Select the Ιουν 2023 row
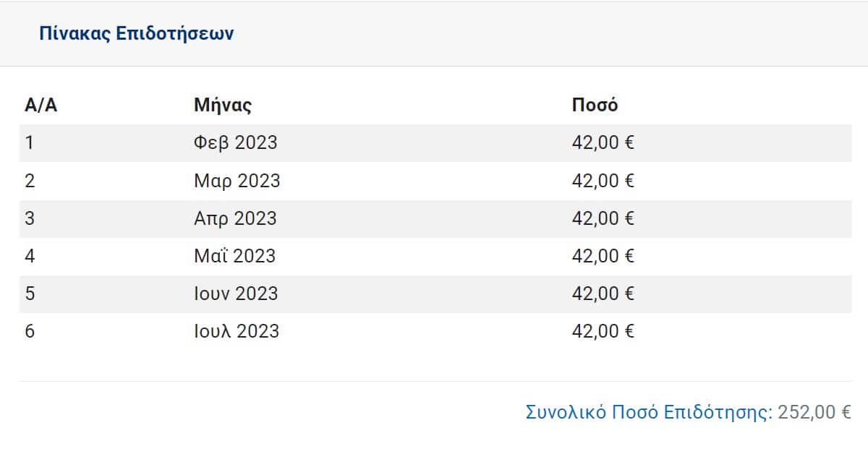Image resolution: width=868 pixels, height=475 pixels. [435, 294]
